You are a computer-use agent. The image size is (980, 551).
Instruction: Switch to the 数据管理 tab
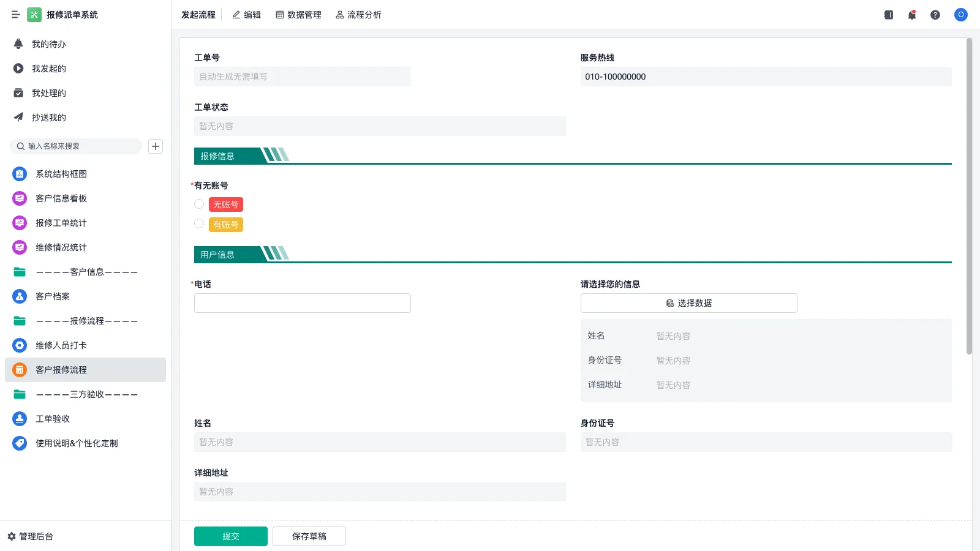[298, 15]
